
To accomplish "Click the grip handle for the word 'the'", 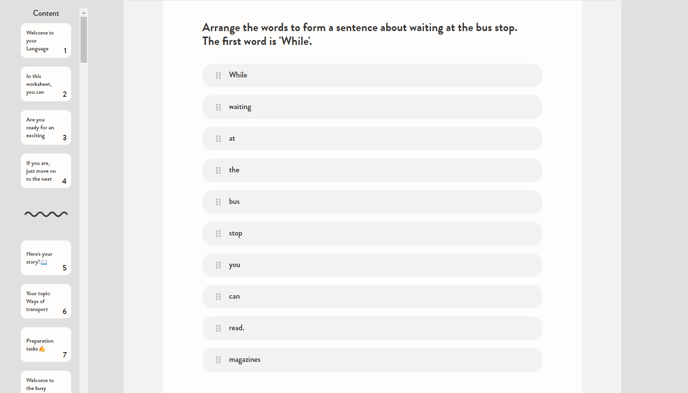I will (218, 170).
